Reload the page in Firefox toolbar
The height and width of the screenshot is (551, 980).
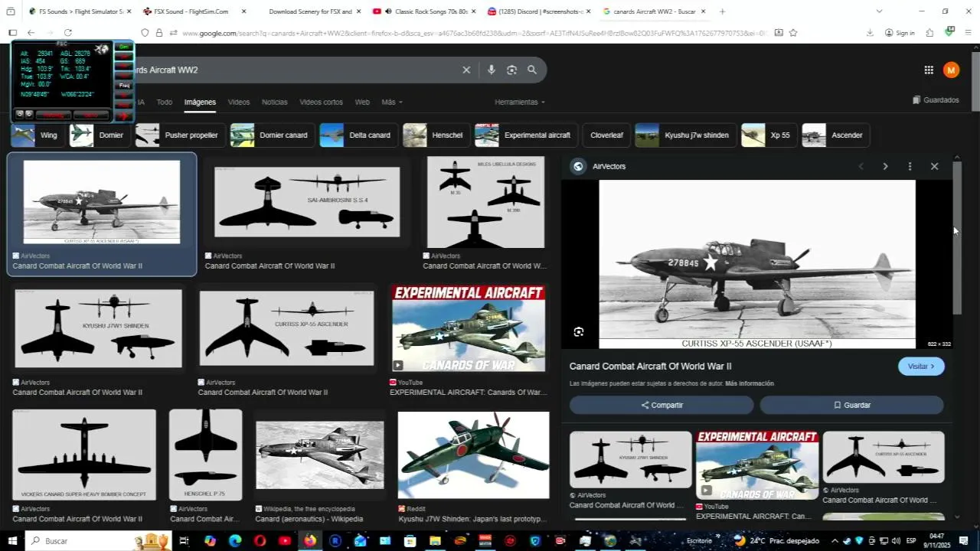click(x=68, y=33)
